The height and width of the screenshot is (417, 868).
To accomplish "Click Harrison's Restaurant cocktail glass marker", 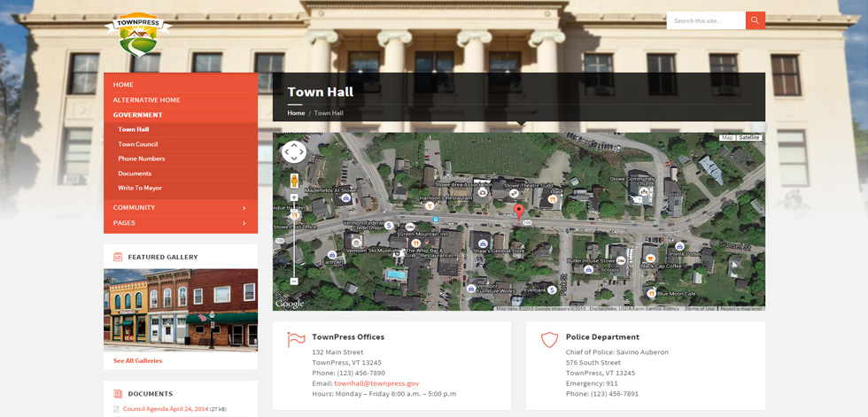I will click(x=429, y=205).
